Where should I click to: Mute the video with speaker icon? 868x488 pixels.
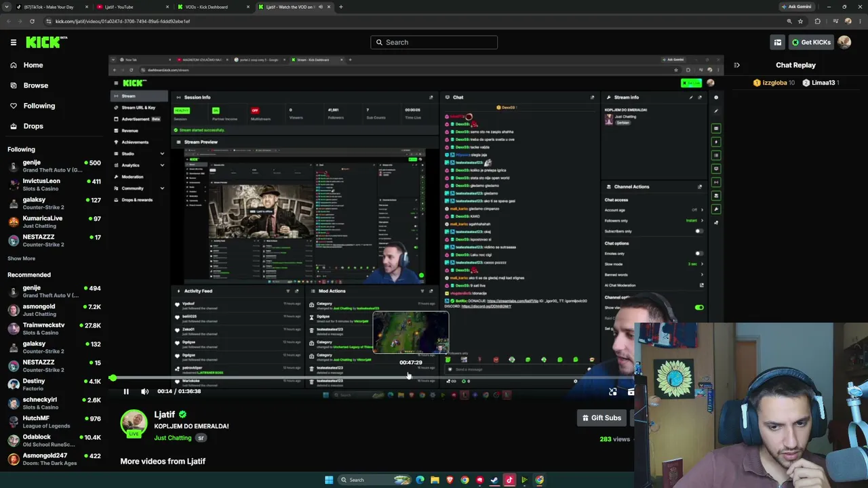144,391
